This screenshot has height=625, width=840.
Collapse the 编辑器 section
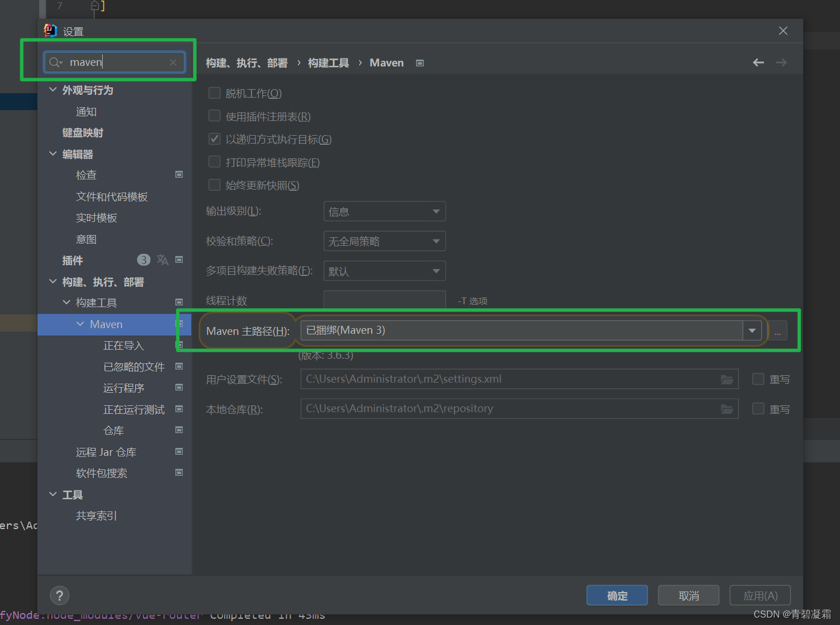(53, 154)
